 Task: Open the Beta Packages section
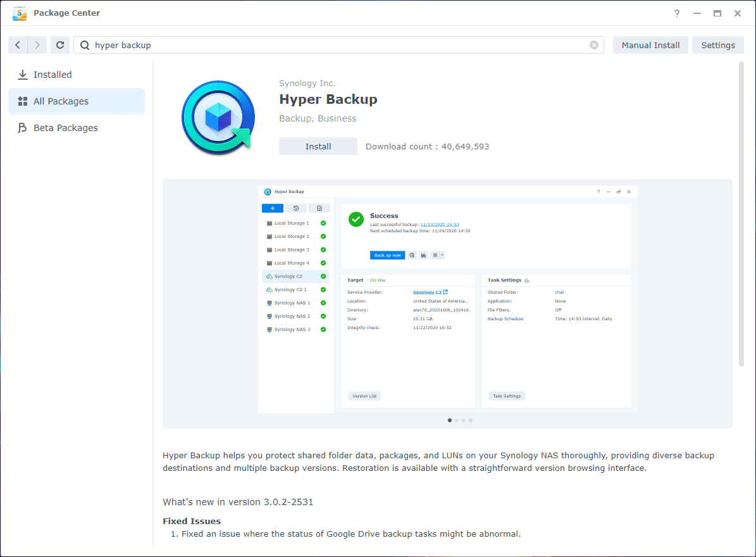65,128
